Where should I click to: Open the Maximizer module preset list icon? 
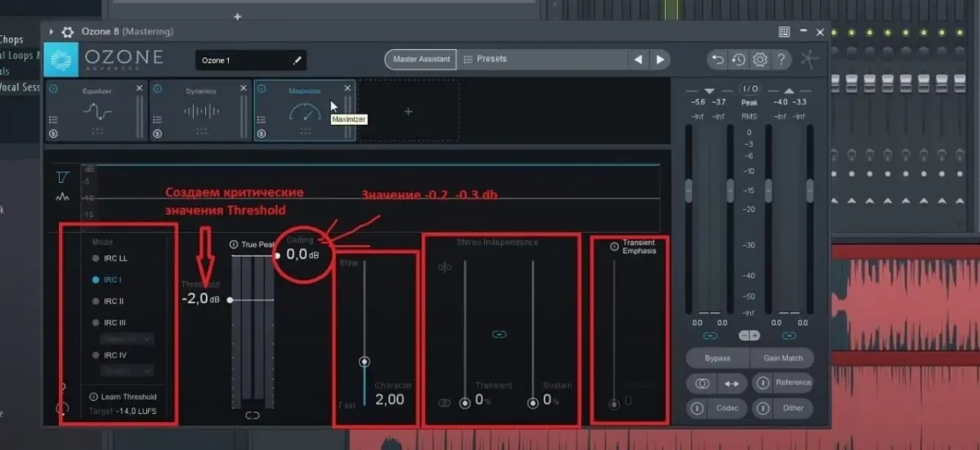pyautogui.click(x=262, y=120)
